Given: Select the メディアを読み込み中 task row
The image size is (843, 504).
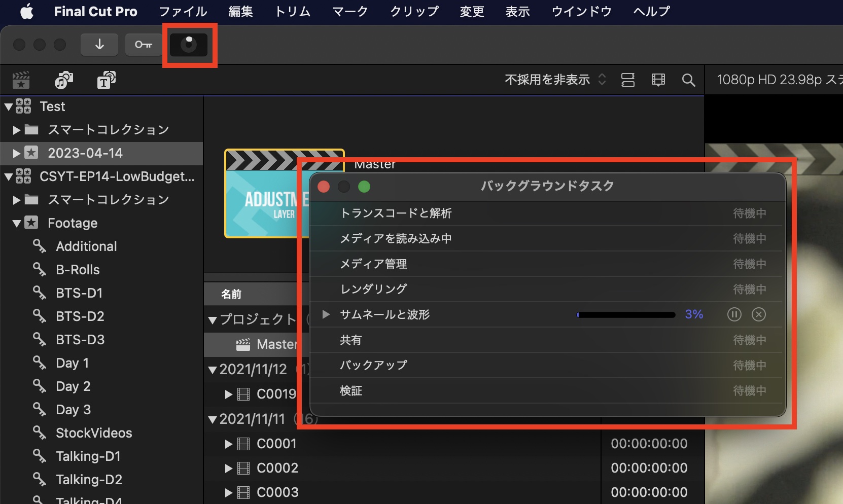Looking at the screenshot, I should [x=547, y=238].
